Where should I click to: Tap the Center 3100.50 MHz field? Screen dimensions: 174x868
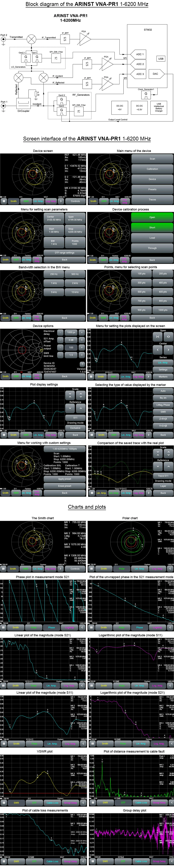tap(54, 218)
